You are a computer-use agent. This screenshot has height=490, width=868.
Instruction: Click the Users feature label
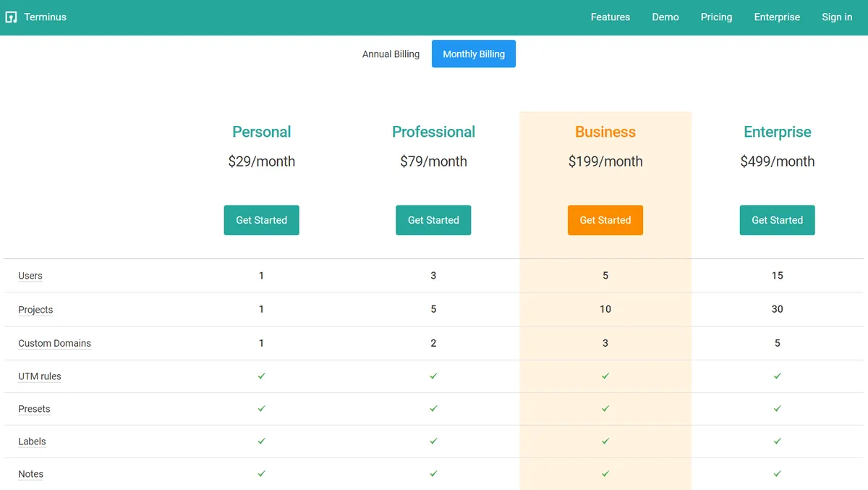30,276
